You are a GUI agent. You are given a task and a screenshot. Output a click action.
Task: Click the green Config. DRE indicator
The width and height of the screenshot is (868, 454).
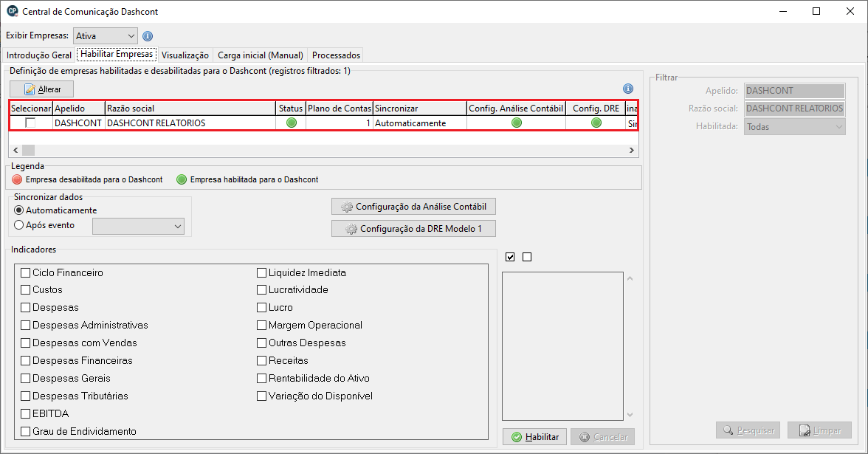coord(596,123)
